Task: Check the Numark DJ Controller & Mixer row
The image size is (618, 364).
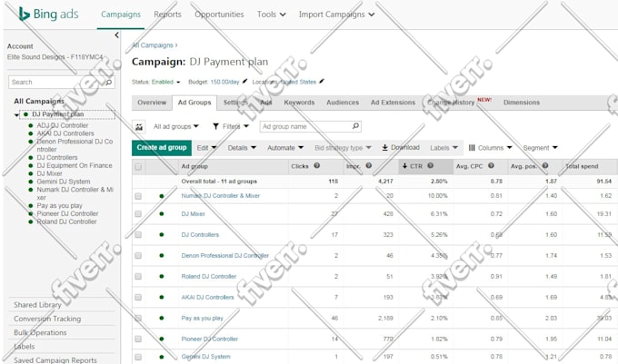Action: pos(138,196)
